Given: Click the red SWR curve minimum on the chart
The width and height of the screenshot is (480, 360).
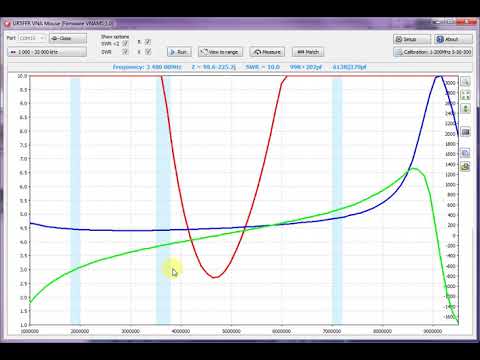Looking at the screenshot, I should (215, 277).
